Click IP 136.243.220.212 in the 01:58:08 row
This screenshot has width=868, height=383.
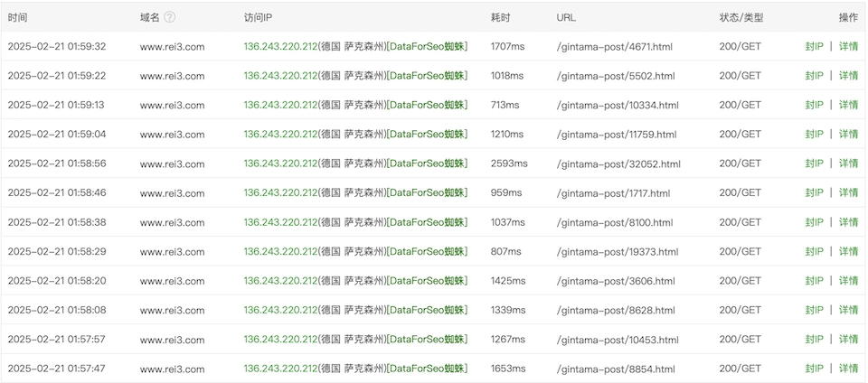click(280, 310)
